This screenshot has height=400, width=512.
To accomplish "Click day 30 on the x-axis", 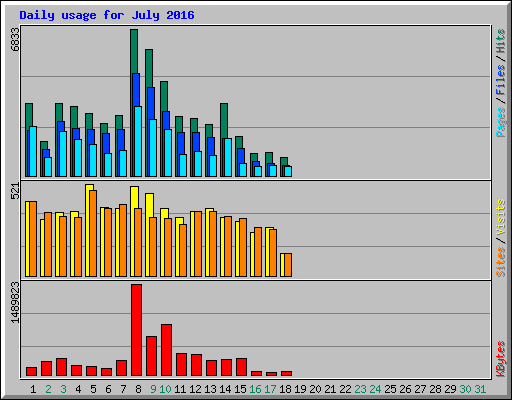I will [465, 389].
